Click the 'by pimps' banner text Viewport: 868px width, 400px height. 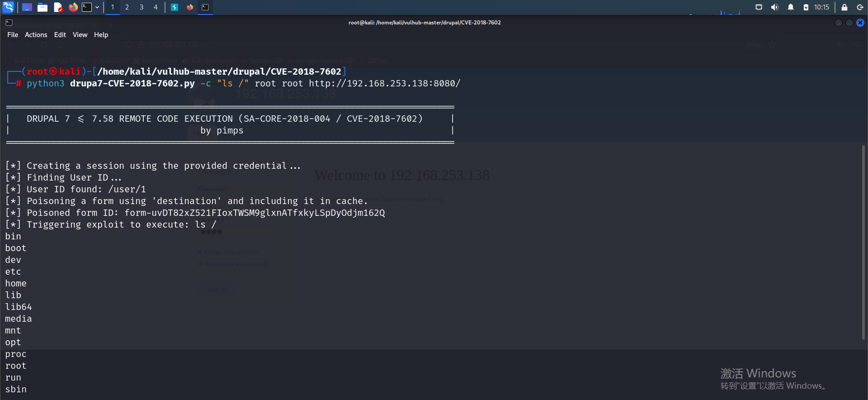click(222, 130)
